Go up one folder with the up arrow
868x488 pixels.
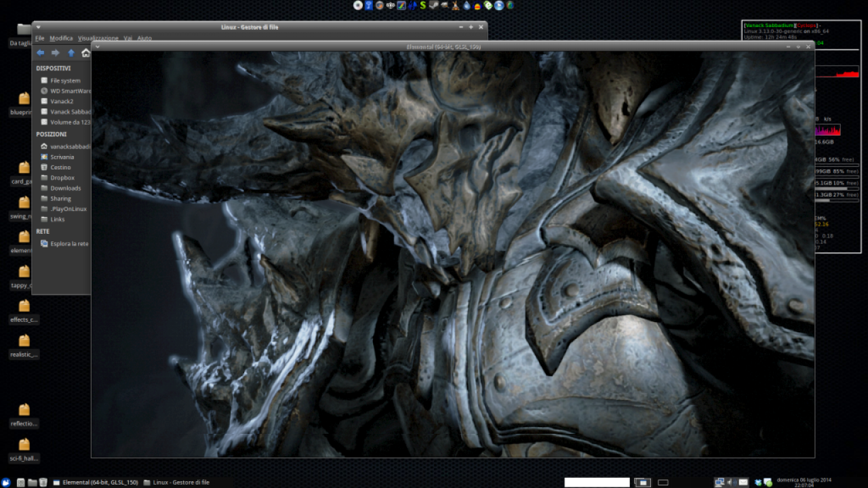click(x=71, y=53)
